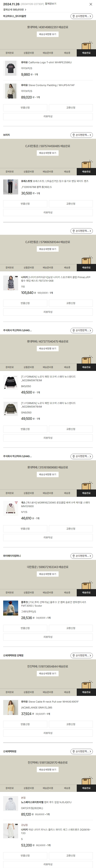The image size is (96, 868).
Task: Tap the location-pin inquiry button beside 하고하우스_모다아울렛
Action: click(82, 16)
